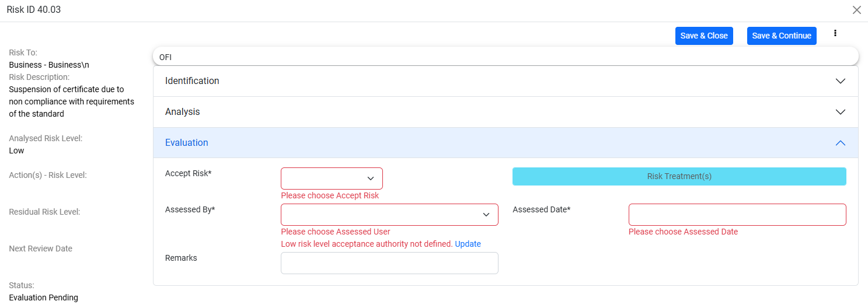Open the Assessed By combo box
This screenshot has height=308, width=868.
(x=379, y=215)
